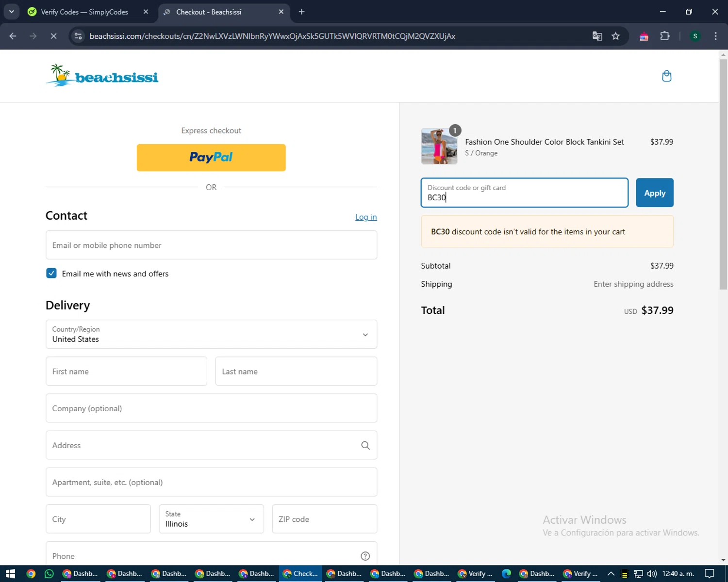The image size is (728, 582).
Task: Select the 'S / Orange' variant text
Action: point(481,153)
